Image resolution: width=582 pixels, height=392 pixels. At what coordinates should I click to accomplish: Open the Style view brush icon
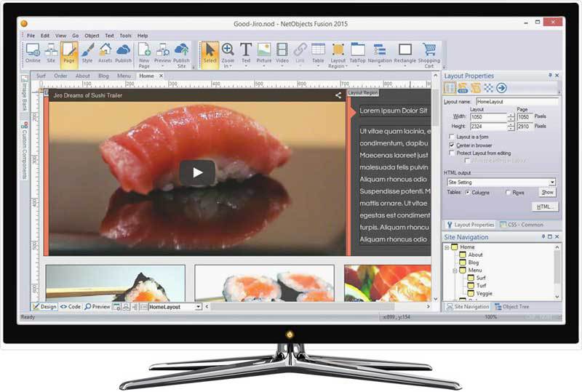87,53
